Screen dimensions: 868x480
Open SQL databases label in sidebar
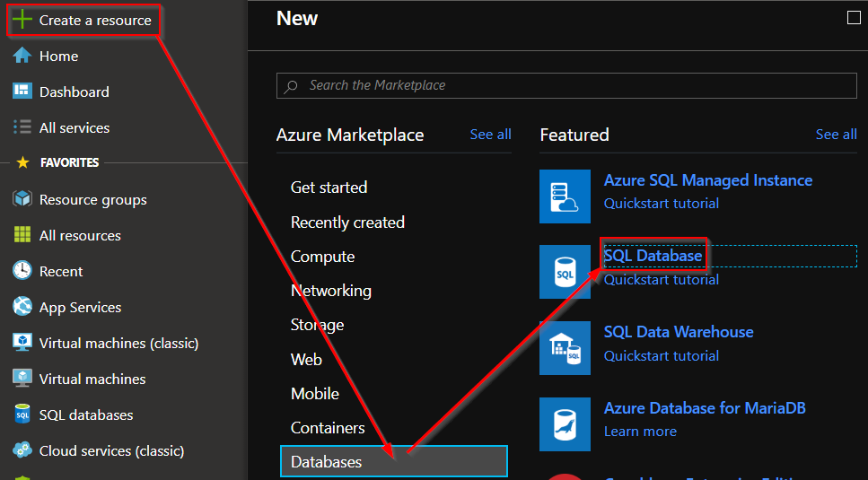point(86,415)
